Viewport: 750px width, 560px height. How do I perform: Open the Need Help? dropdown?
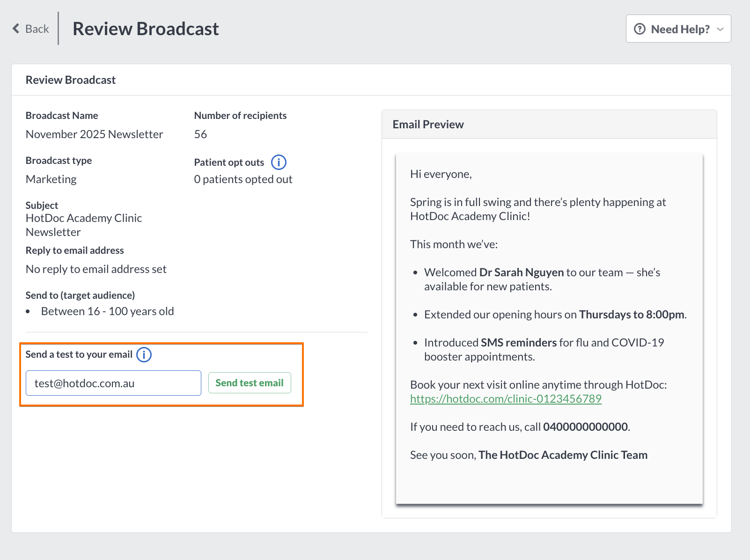678,29
